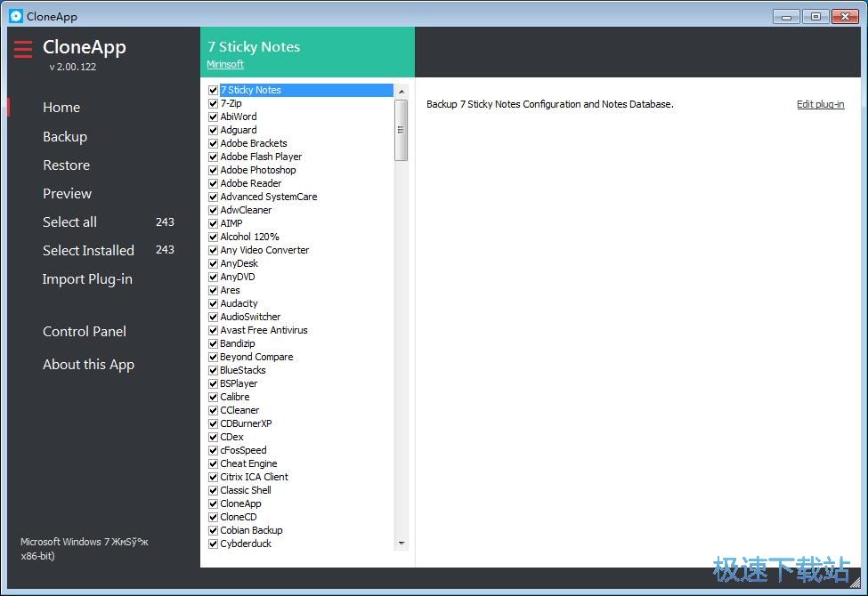Screen dimensions: 868x596
Task: Select CloneCD in the list
Action: [239, 517]
